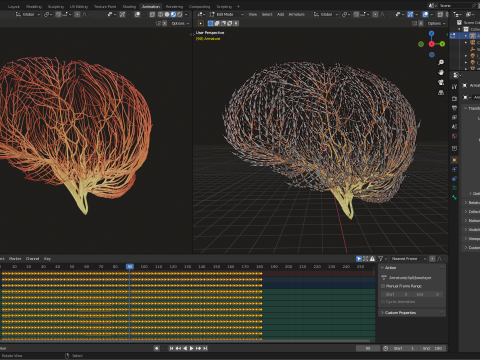Jump to the first frame
Screen dimensions: 480x360
[171, 348]
